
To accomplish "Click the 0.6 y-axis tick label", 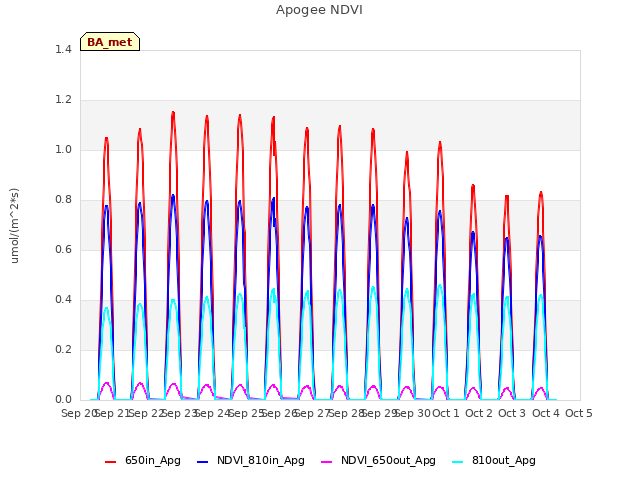I will (x=63, y=250).
